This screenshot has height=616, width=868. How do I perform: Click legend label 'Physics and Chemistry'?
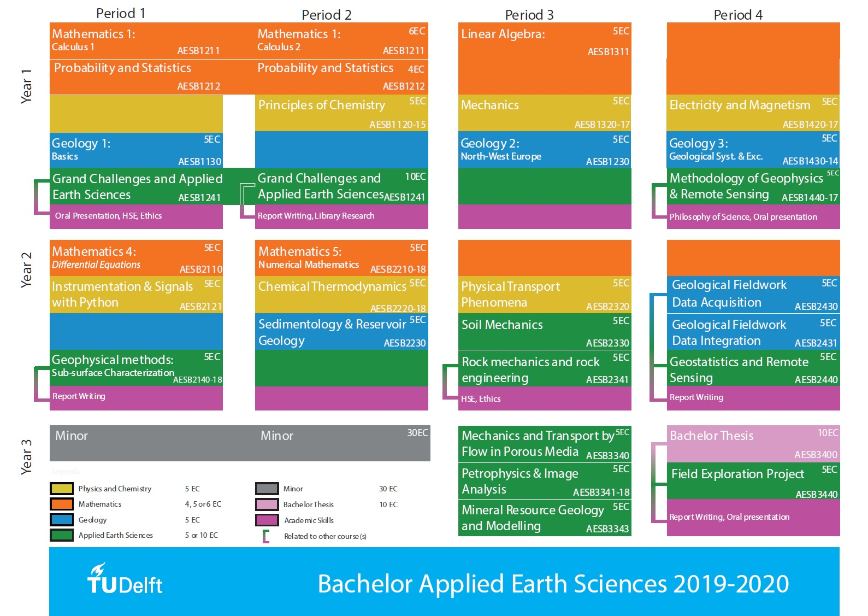pos(115,489)
